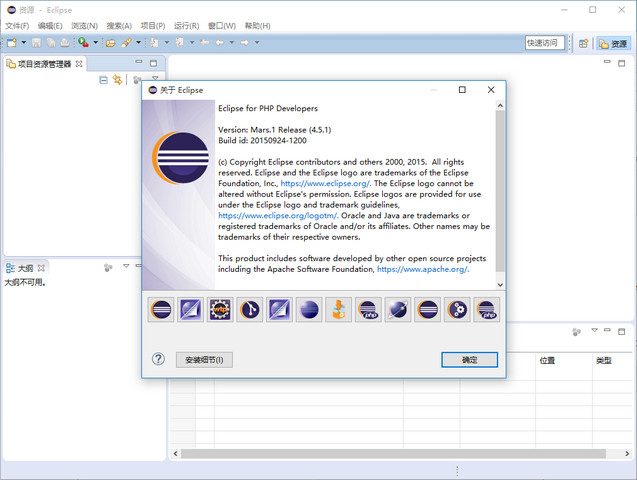Viewport: 637px width, 480px height.
Task: Open the https://www.apache.org/ link
Action: (420, 269)
